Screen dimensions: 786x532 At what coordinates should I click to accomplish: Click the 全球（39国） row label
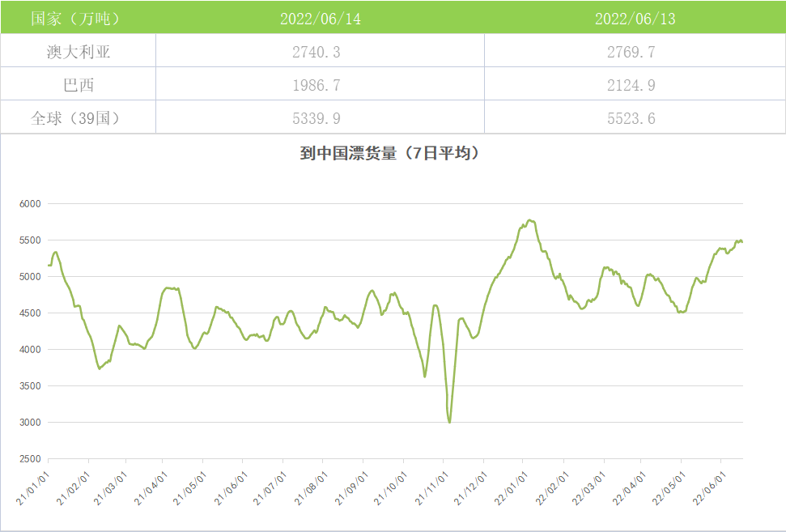[78, 118]
